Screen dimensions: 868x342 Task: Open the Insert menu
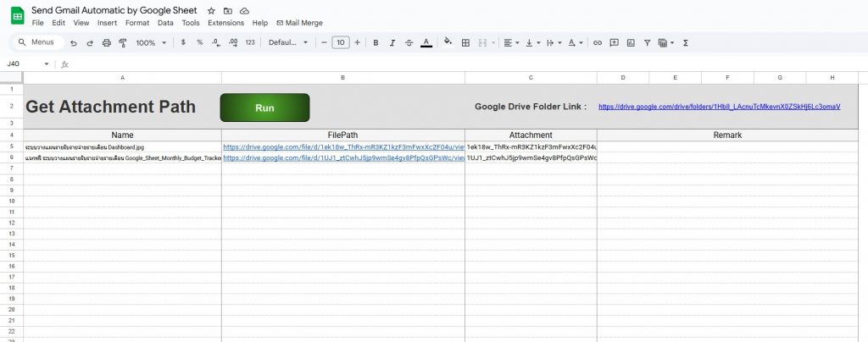click(x=108, y=23)
